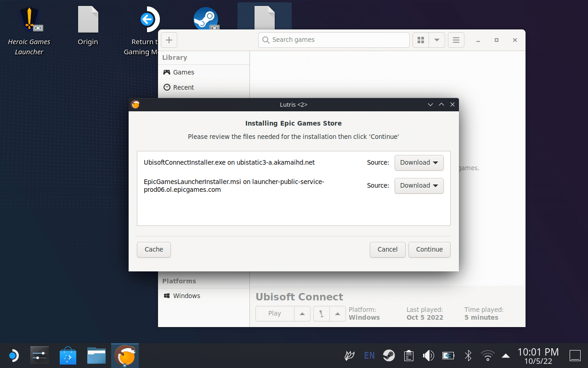Open the Lutris hamburger menu
The height and width of the screenshot is (368, 588).
point(456,40)
